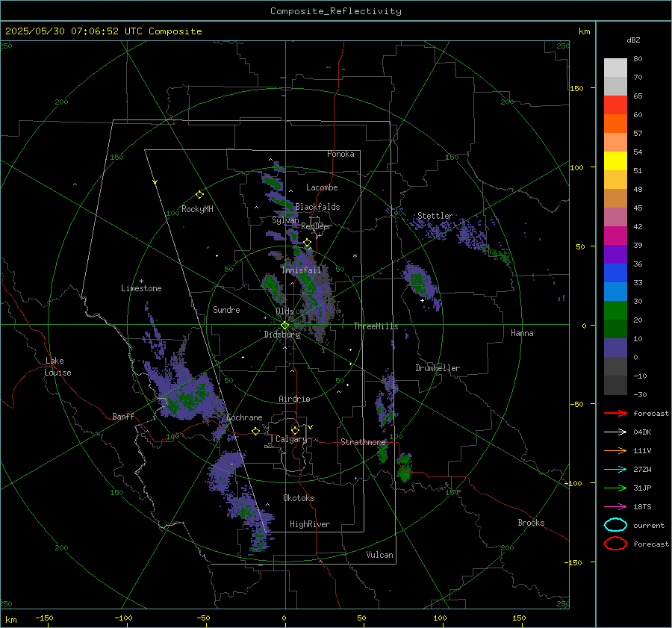Click the white 04DK arrow in legend
Viewport: 672px width, 628px height.
pyautogui.click(x=615, y=432)
